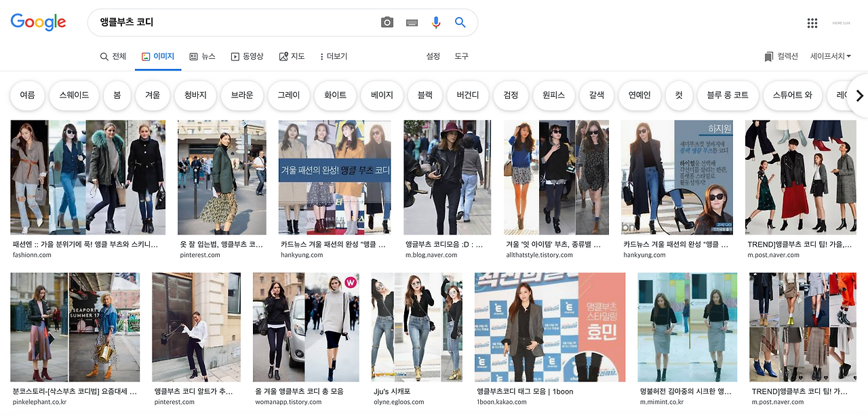Open the Google apps launcher grid
The width and height of the screenshot is (868, 416).
pos(812,22)
